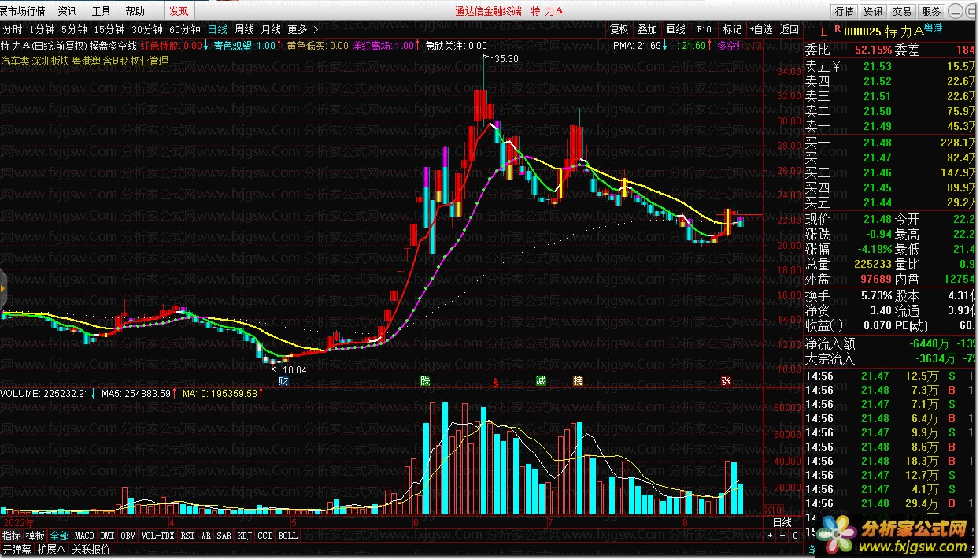Viewport: 980px width, 560px height.
Task: Click the 复权 toolbar button
Action: tap(619, 29)
